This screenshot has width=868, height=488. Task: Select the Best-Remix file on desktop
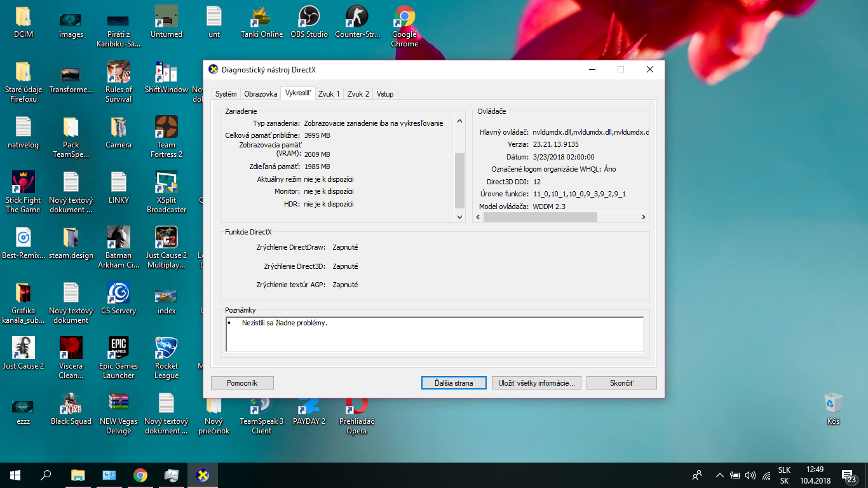pyautogui.click(x=24, y=243)
